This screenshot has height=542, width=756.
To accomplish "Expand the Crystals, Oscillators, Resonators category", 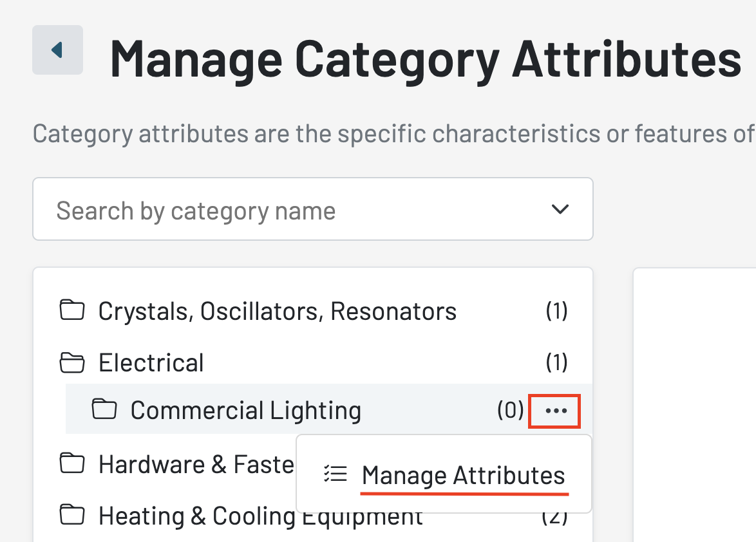I will point(278,311).
